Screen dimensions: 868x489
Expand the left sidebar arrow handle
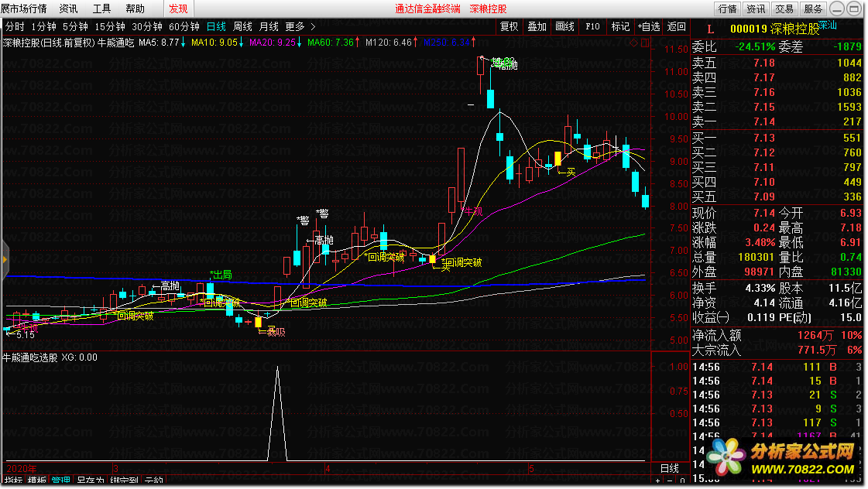(5, 259)
